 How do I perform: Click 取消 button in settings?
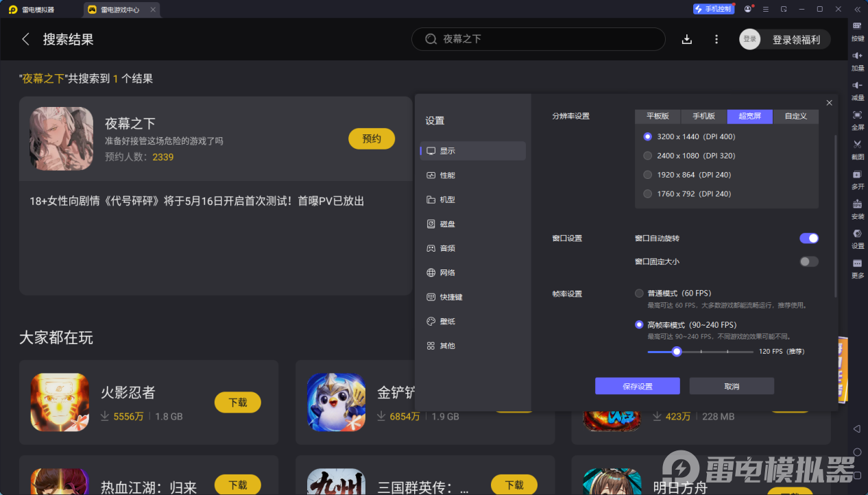732,386
